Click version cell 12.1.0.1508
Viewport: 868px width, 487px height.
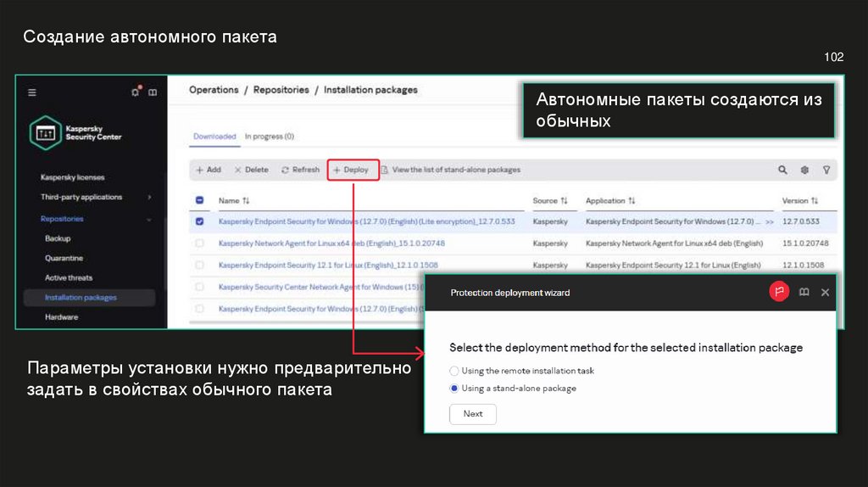(x=803, y=265)
